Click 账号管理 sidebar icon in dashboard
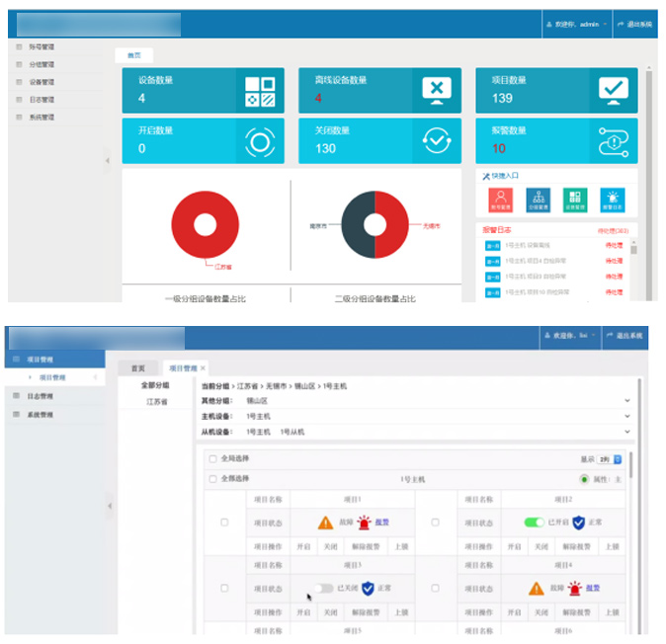 pyautogui.click(x=19, y=46)
